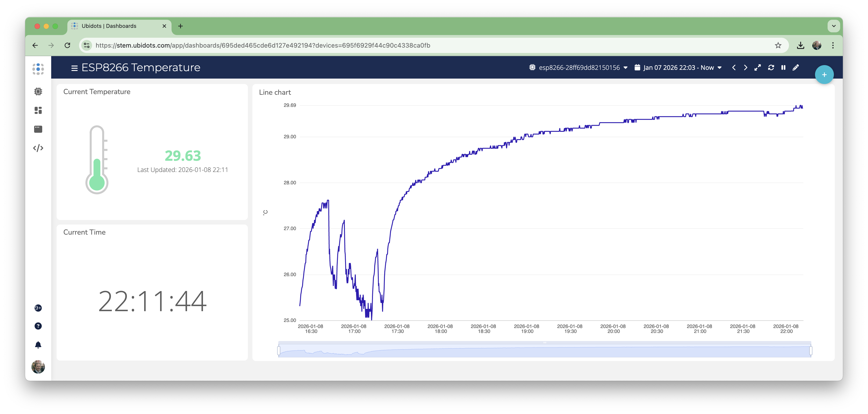Click the blue plus add widget button

click(x=824, y=75)
